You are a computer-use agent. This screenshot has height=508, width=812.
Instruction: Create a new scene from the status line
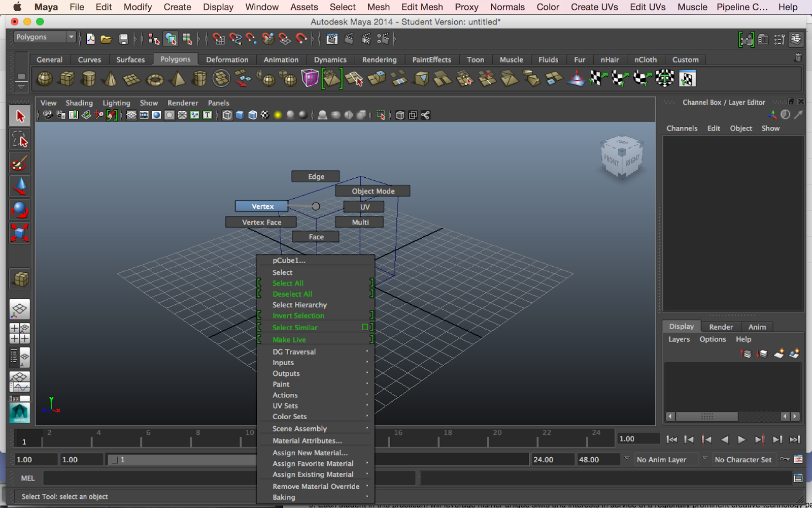coord(90,39)
